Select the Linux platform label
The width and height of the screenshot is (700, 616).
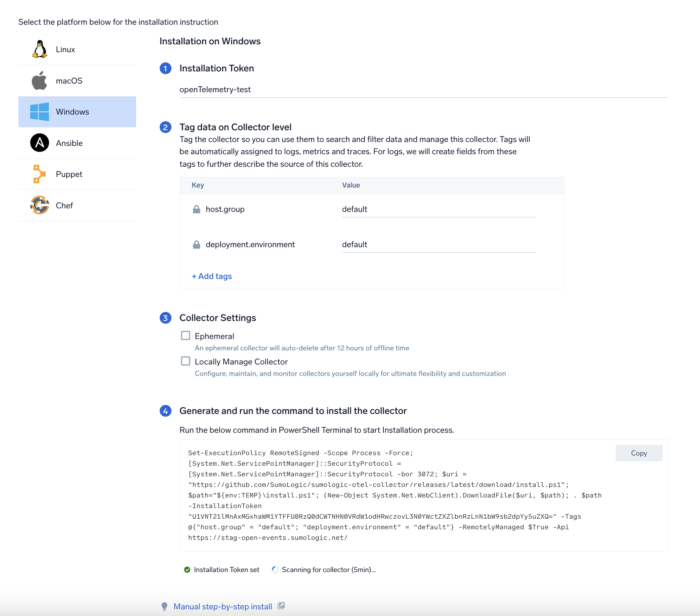coord(65,49)
